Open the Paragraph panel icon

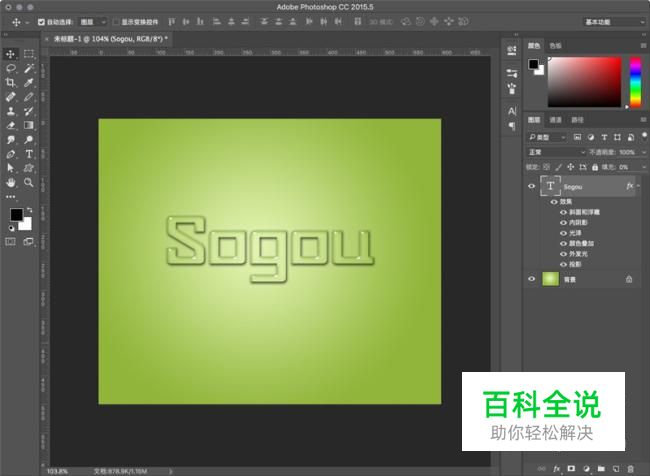pyautogui.click(x=512, y=126)
